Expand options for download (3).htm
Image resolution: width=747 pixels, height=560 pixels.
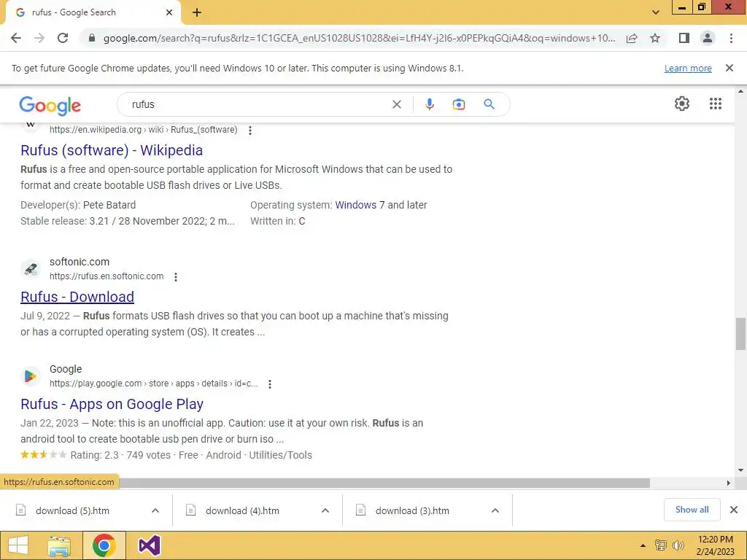[x=495, y=510]
